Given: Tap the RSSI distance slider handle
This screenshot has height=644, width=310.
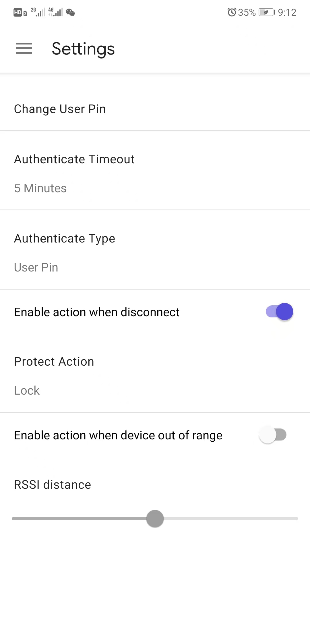Looking at the screenshot, I should tap(155, 519).
